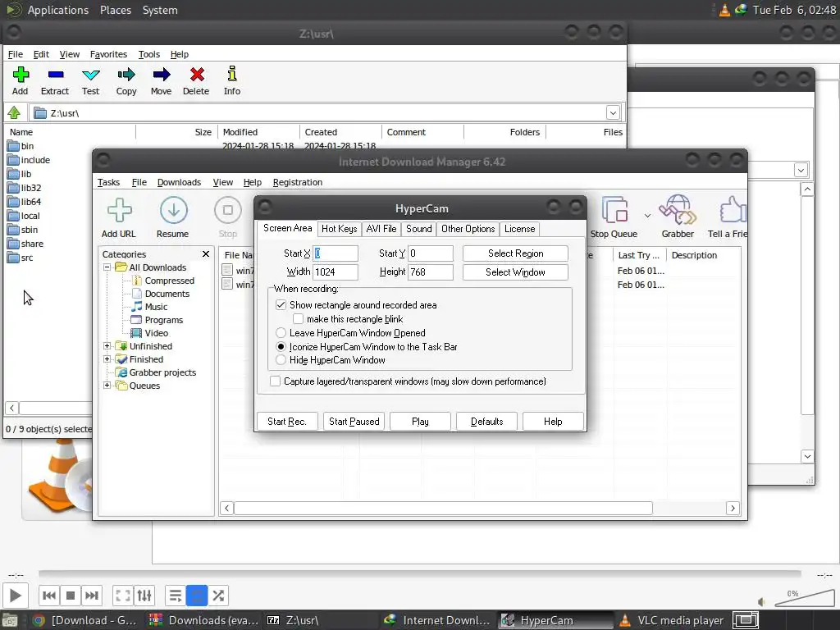The width and height of the screenshot is (840, 630).
Task: Open VLC extended settings equalizer icon
Action: tap(144, 596)
